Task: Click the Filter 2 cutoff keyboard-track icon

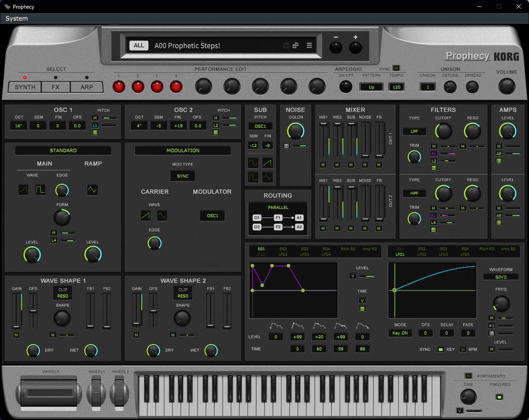Action: (434, 230)
